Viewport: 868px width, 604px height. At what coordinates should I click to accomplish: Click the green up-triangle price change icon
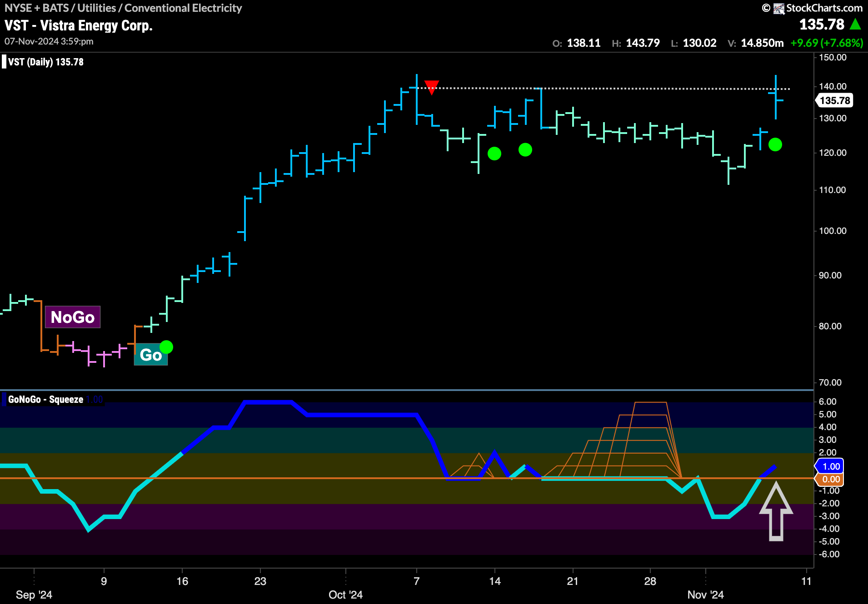(855, 24)
